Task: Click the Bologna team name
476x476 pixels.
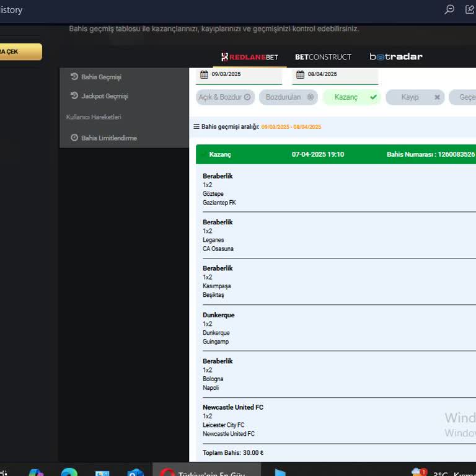Action: (x=213, y=379)
